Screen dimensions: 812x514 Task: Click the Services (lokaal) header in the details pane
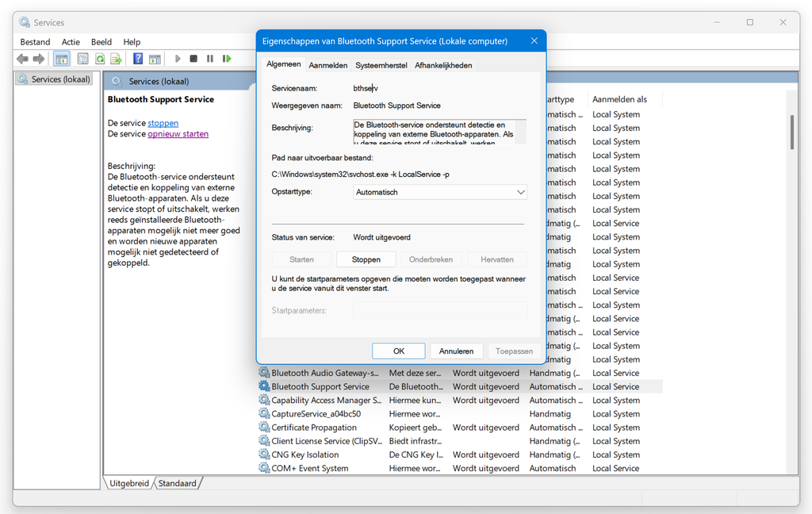tap(159, 82)
